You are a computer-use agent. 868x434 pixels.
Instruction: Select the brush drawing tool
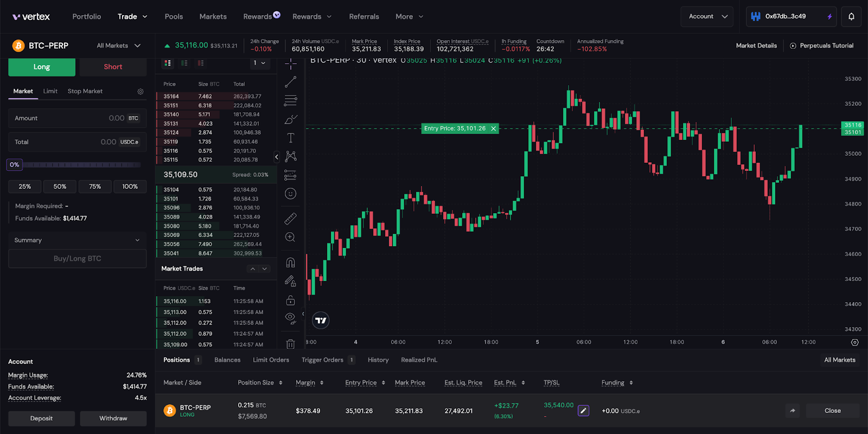(x=291, y=119)
